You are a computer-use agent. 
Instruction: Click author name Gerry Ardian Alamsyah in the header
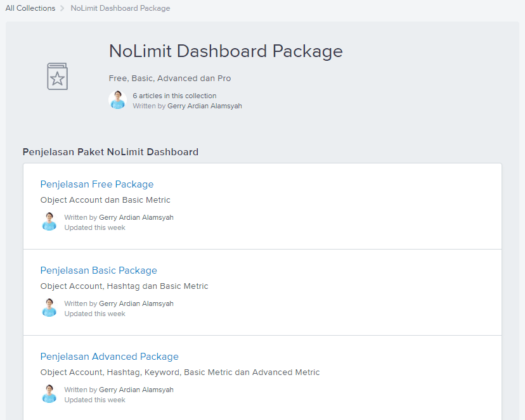[204, 106]
